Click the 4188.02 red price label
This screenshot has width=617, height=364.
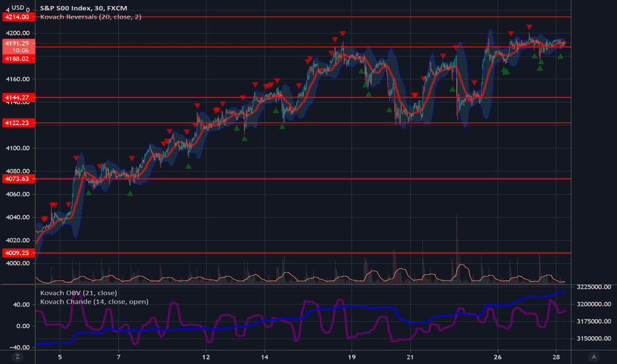[x=19, y=59]
